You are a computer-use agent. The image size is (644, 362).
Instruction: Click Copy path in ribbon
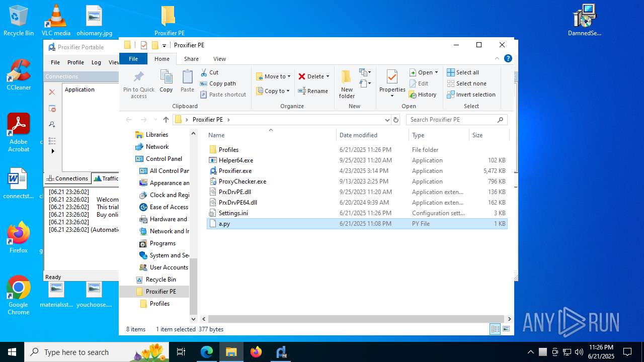pos(218,83)
